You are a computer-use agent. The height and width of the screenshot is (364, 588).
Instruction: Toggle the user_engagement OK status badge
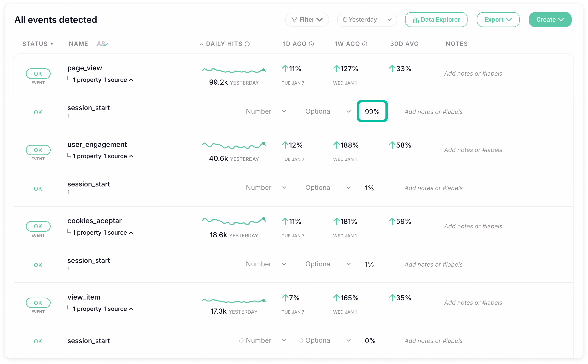click(38, 150)
